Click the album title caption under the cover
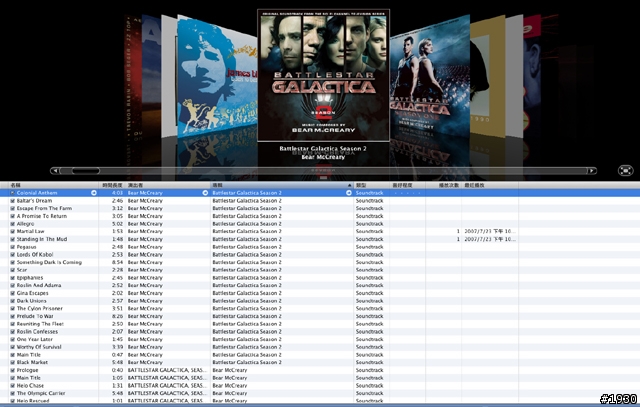This screenshot has width=640, height=407. [323, 149]
